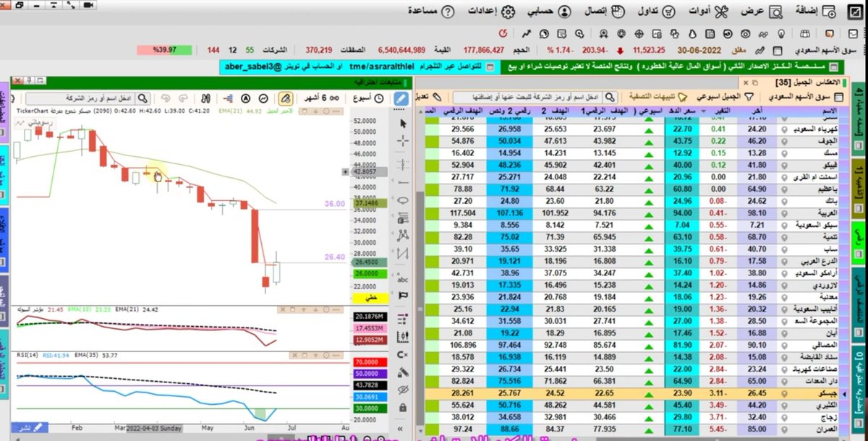Open more options of liquidity indicator panel
This screenshot has height=441, width=868.
(336, 309)
